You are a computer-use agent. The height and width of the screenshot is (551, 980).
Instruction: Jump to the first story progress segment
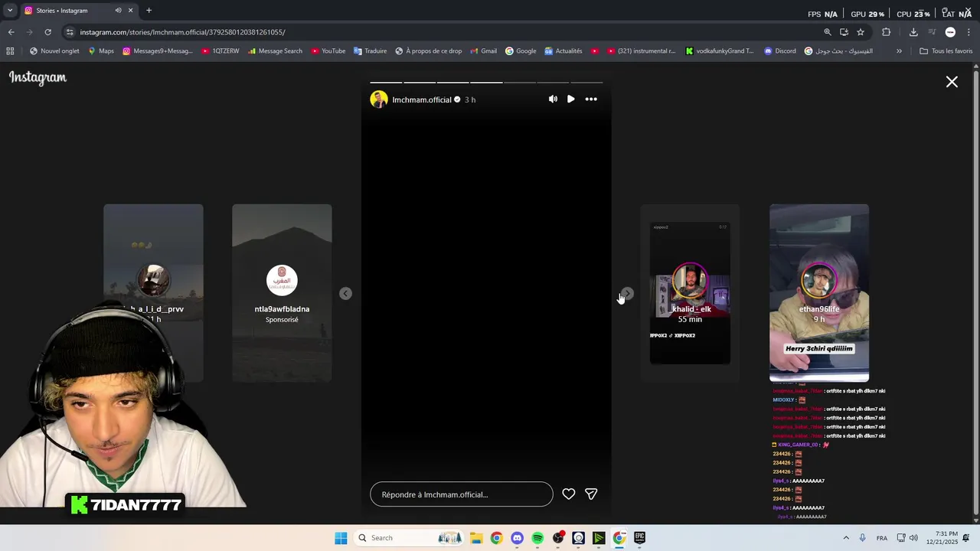386,82
